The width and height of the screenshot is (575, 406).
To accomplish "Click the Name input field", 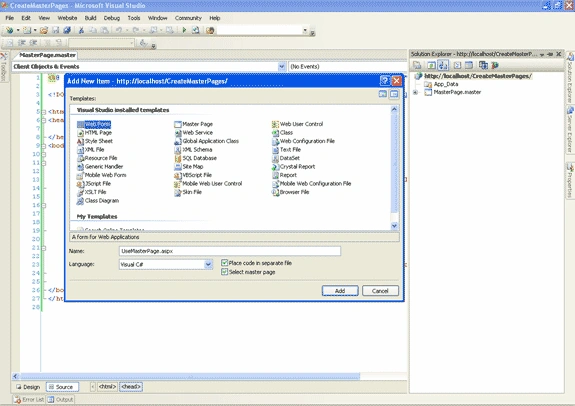I will click(x=230, y=251).
